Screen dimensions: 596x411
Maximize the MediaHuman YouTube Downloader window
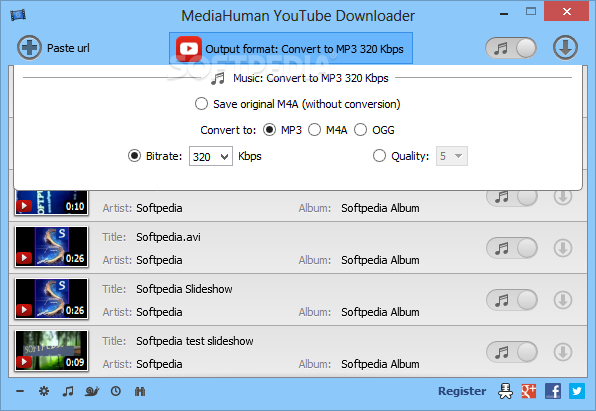pyautogui.click(x=531, y=11)
